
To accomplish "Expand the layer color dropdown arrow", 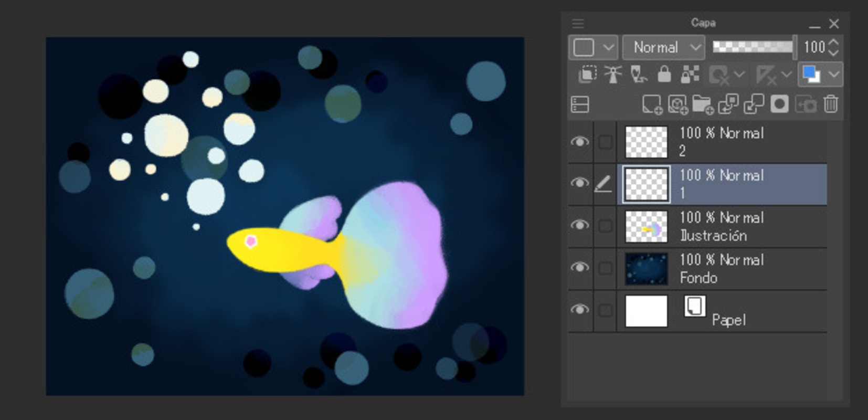I will (x=834, y=75).
